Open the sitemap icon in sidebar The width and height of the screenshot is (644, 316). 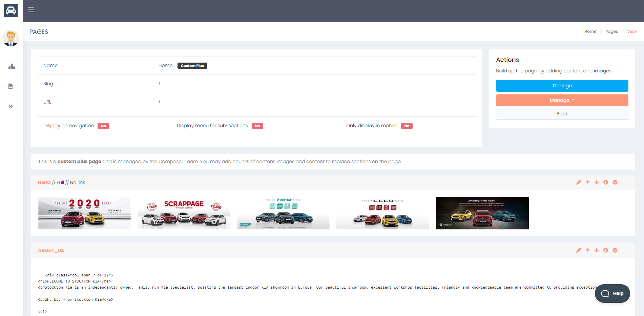[12, 66]
